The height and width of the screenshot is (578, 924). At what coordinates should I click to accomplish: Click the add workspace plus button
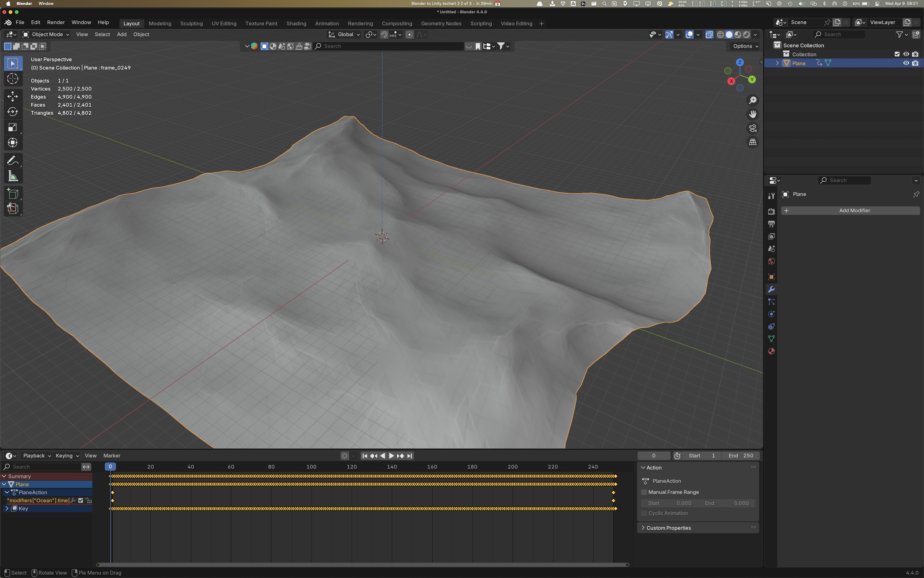point(541,24)
